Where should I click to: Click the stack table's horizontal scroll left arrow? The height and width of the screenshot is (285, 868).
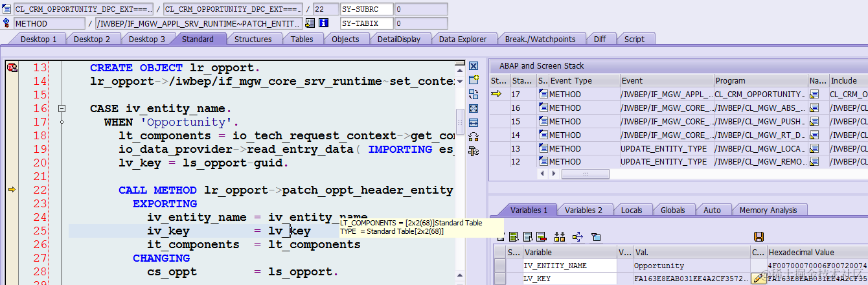tap(542, 174)
